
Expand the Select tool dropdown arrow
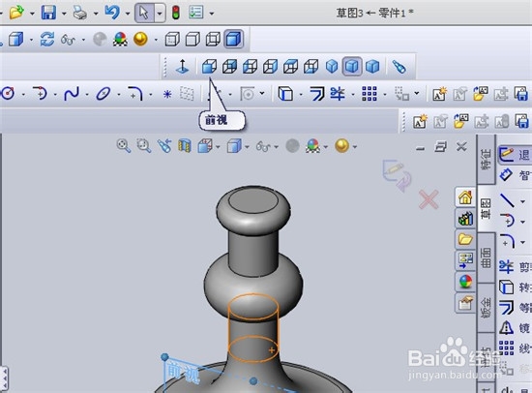tap(160, 14)
